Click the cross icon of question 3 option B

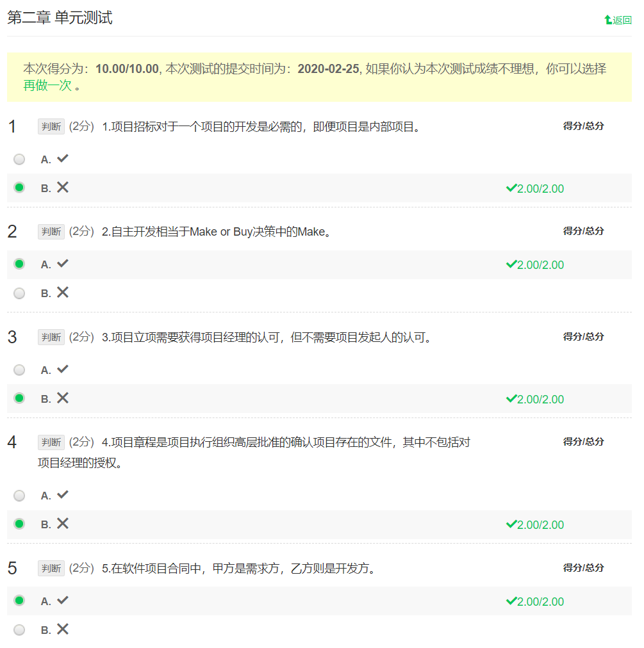coord(62,398)
